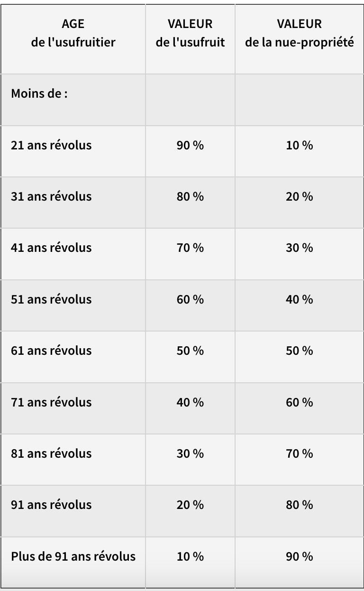The height and width of the screenshot is (591, 364).
Task: Click the VALEUR de la nue-propriété header
Action: (x=299, y=33)
